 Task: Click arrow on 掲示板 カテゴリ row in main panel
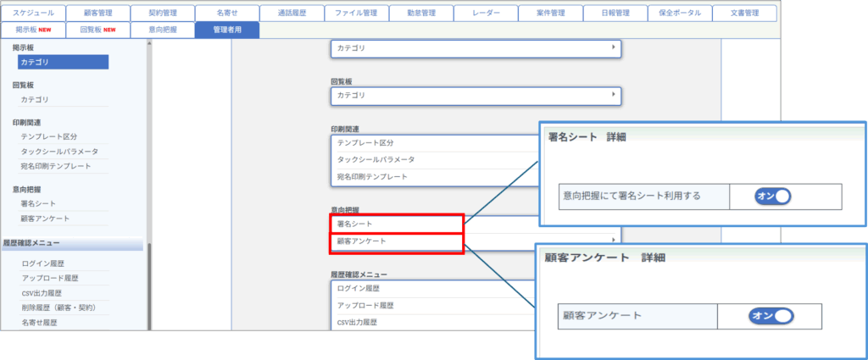613,49
